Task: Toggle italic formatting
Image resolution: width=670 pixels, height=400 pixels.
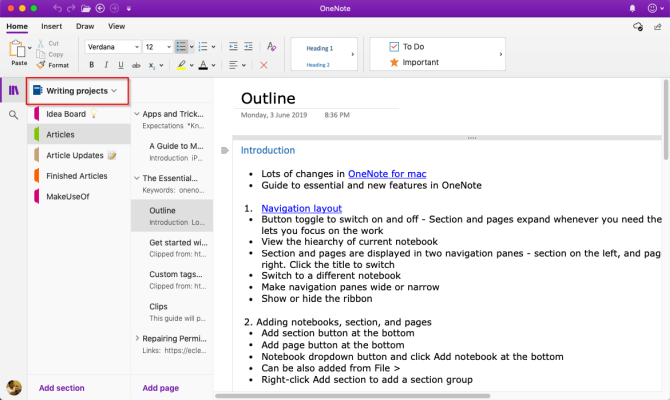Action: (106, 65)
